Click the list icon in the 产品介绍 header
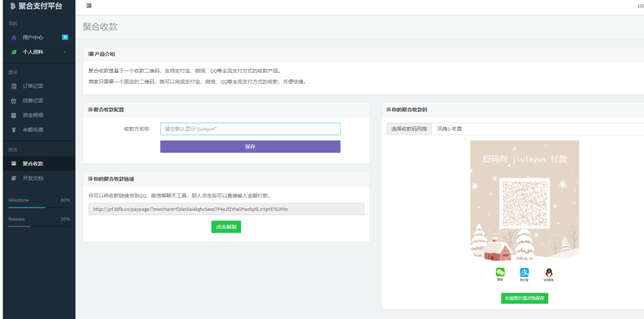644x319 pixels. point(91,54)
